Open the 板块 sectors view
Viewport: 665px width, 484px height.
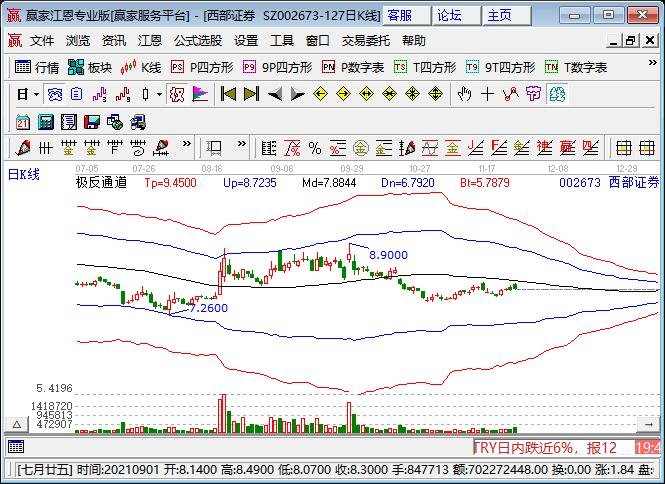pos(89,67)
